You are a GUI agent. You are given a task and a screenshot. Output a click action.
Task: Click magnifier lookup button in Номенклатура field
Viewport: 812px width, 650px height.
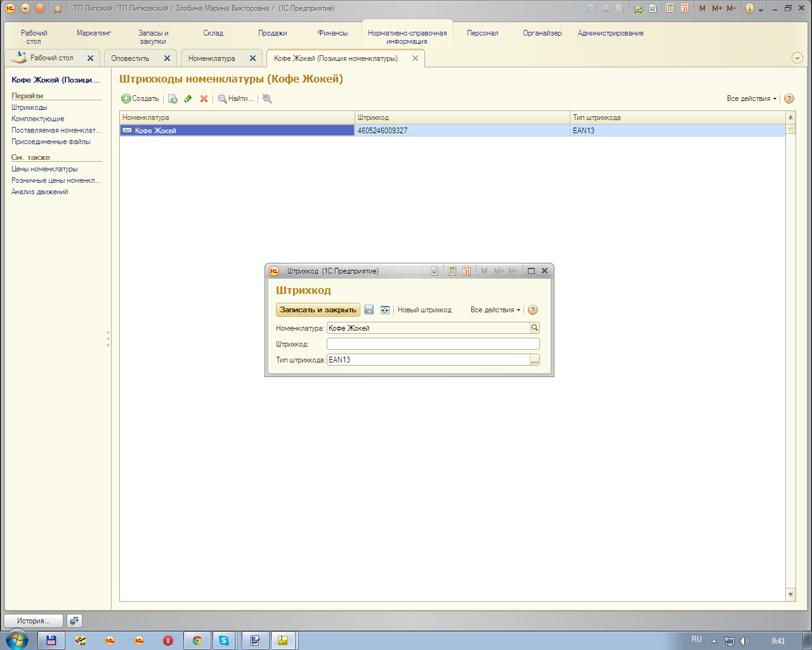click(535, 328)
